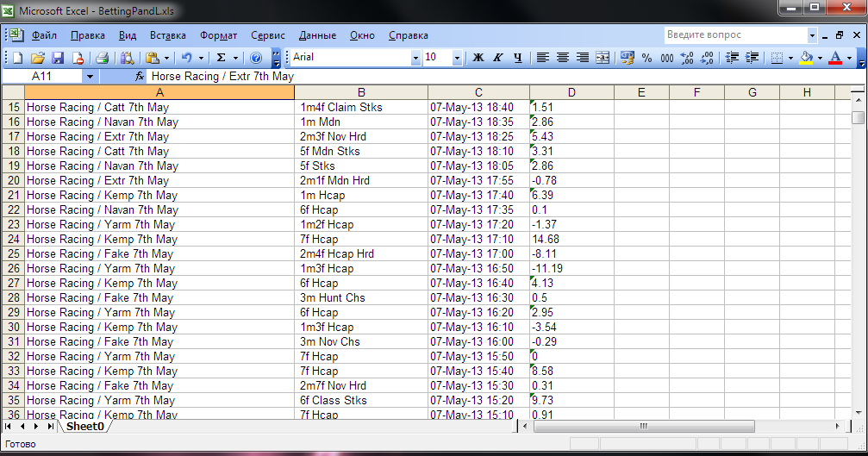
Task: Open Excel Help question mark icon
Action: 256,58
